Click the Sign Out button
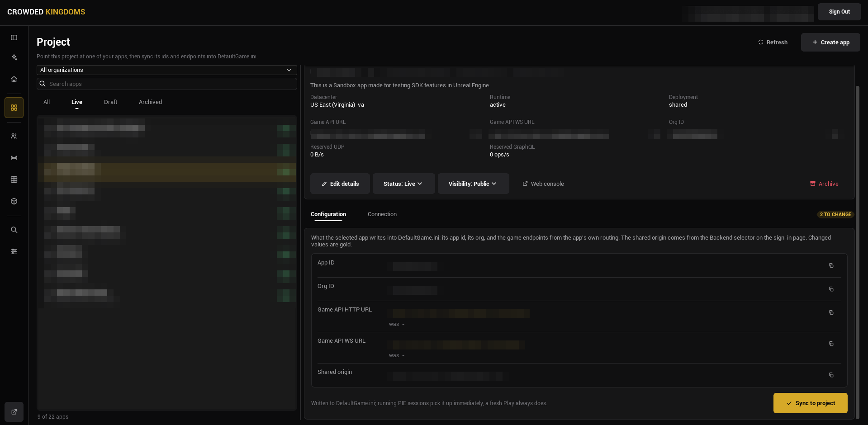 click(839, 12)
